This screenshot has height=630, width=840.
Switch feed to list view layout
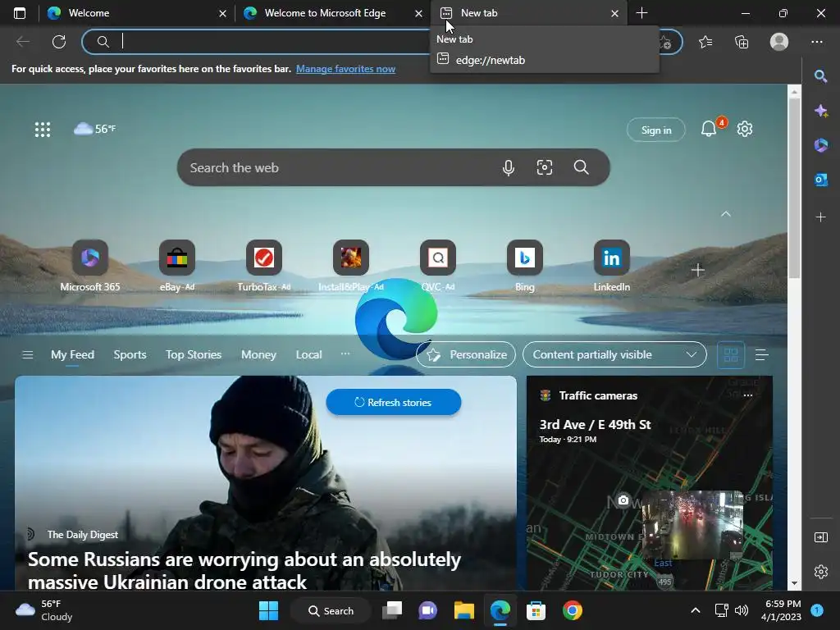pos(762,354)
